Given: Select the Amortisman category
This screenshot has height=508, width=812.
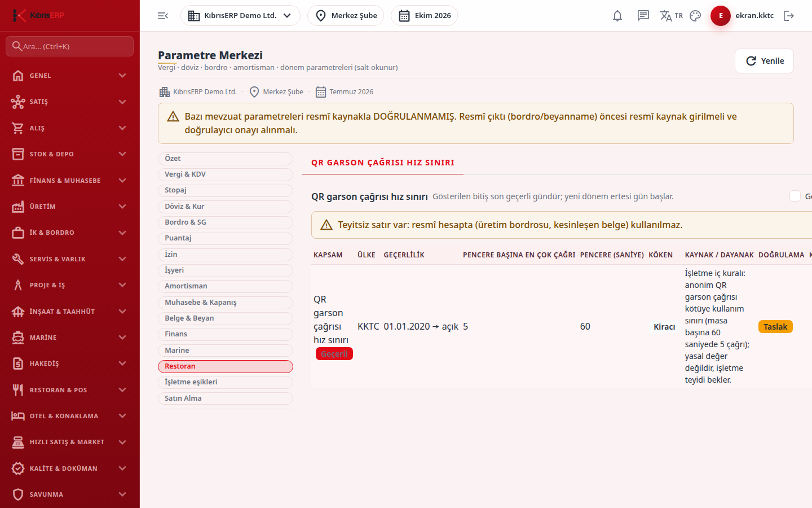Looking at the screenshot, I should (226, 286).
